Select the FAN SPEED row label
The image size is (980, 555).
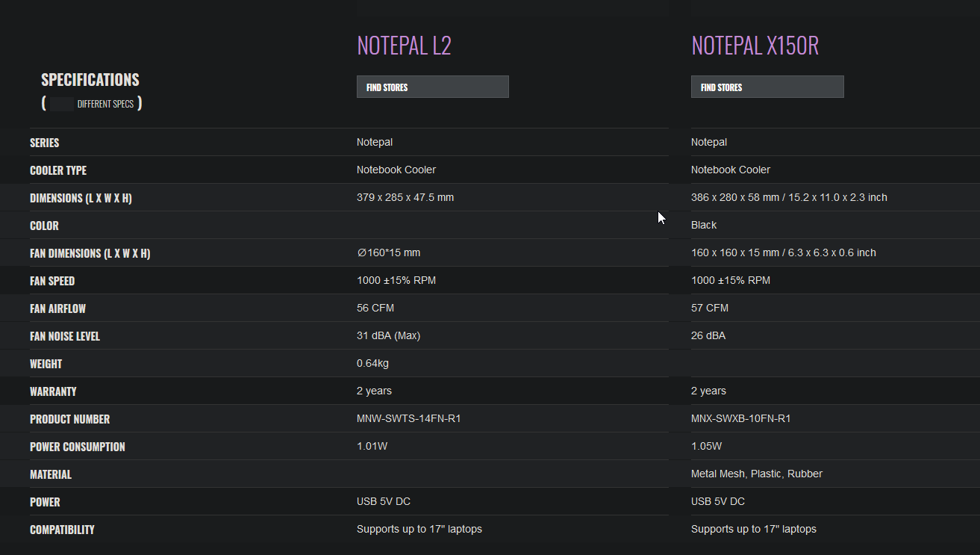[x=52, y=281]
